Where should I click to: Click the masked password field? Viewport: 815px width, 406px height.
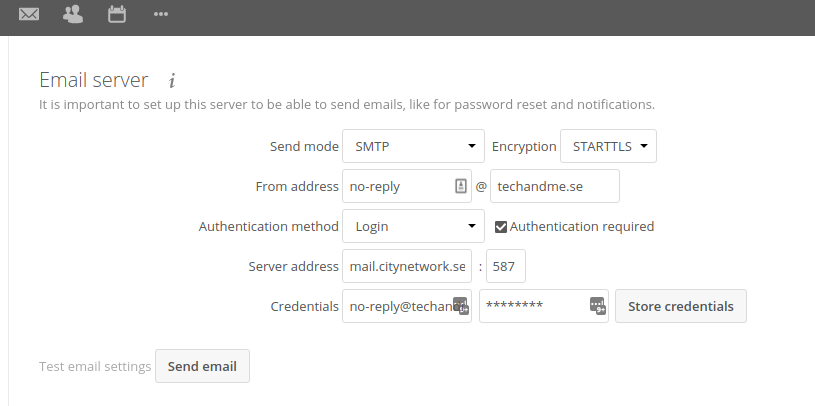coord(544,306)
